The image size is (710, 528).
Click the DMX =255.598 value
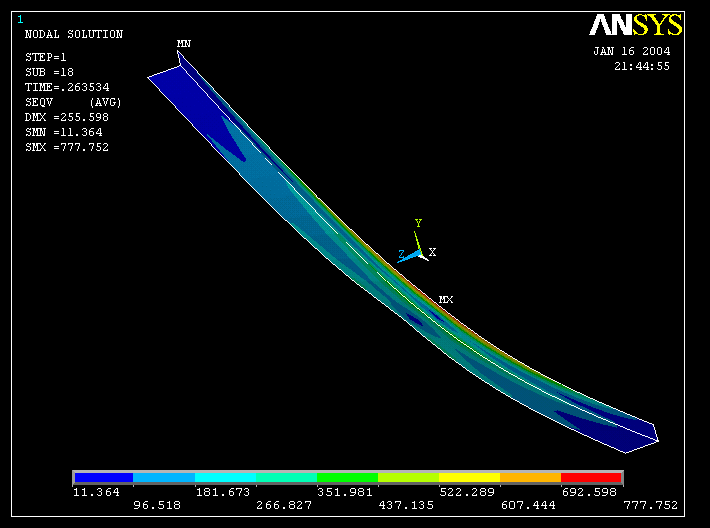67,117
